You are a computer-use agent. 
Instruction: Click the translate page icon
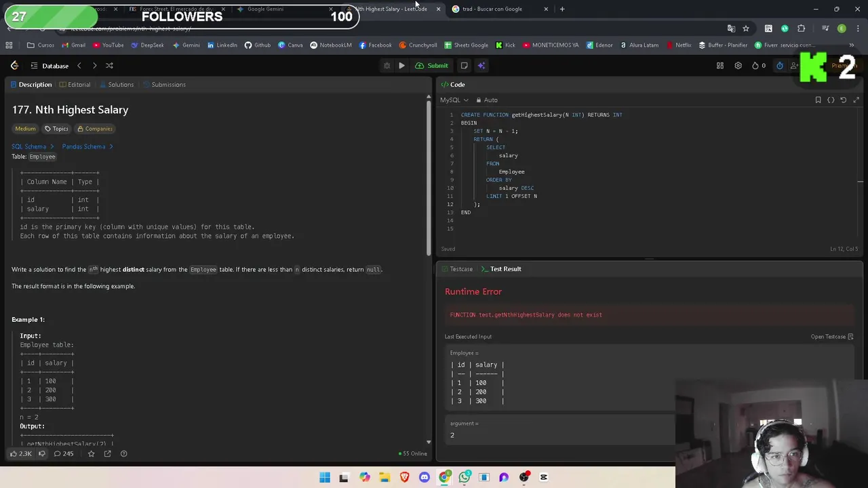(731, 28)
